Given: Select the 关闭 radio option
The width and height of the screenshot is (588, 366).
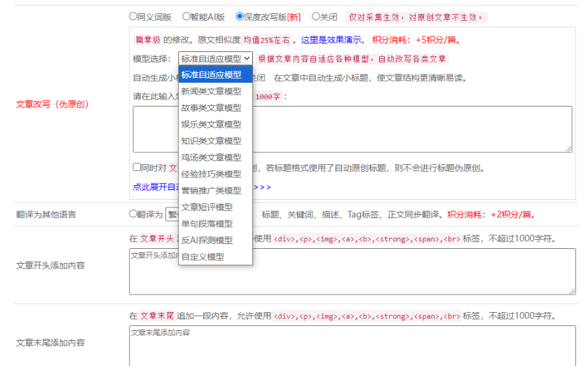Looking at the screenshot, I should [x=316, y=16].
